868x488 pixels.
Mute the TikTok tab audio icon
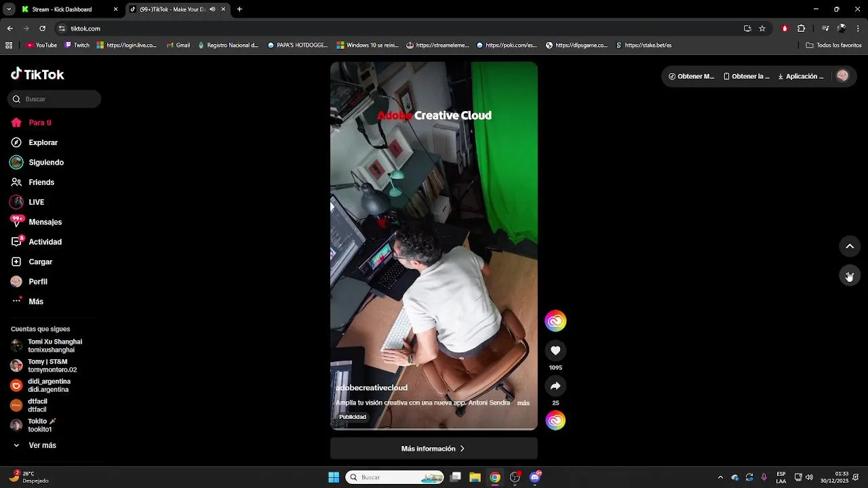(x=212, y=9)
